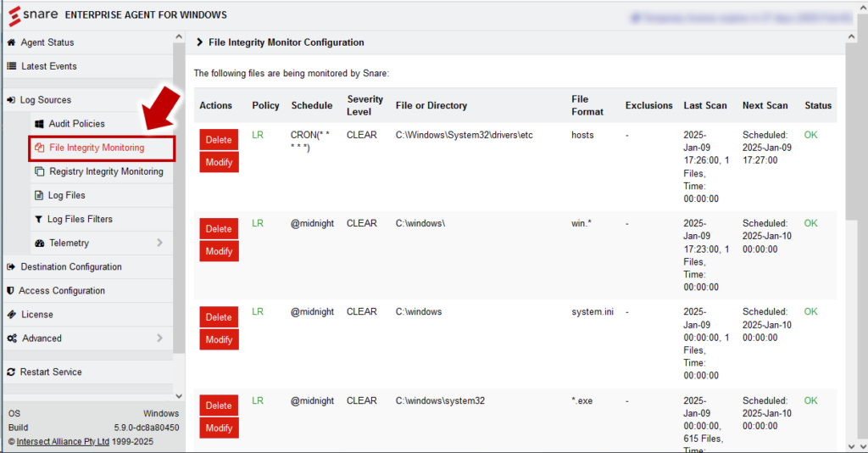This screenshot has height=453, width=868.
Task: Delete the drivers\etc hosts monitor entry
Action: click(220, 140)
